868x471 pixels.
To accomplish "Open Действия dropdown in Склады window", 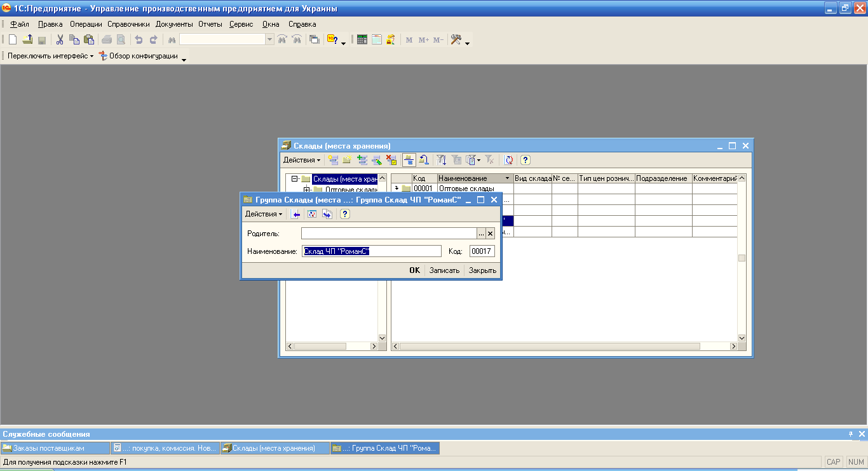I will 302,160.
